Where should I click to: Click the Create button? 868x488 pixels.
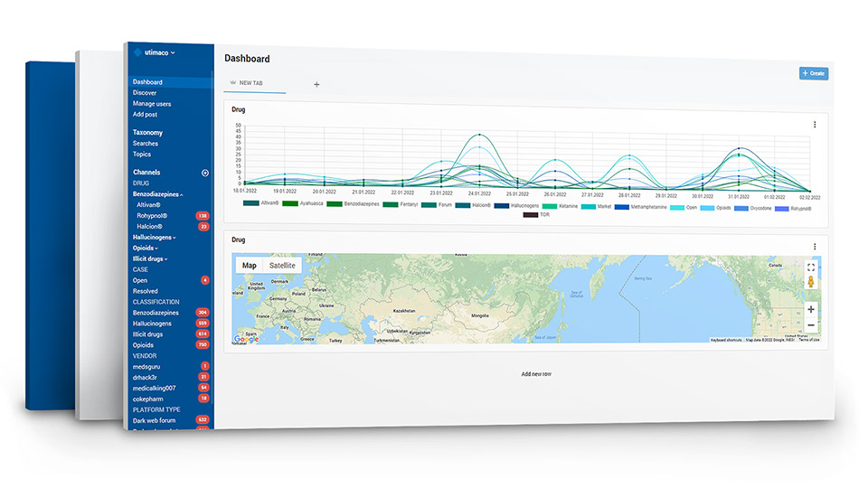click(813, 73)
